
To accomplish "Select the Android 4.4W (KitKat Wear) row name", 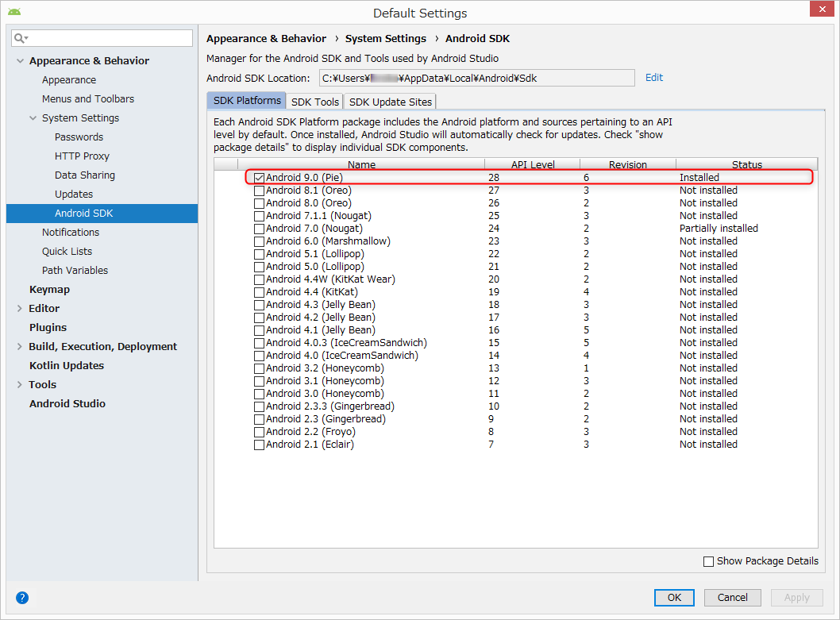I will [x=330, y=279].
